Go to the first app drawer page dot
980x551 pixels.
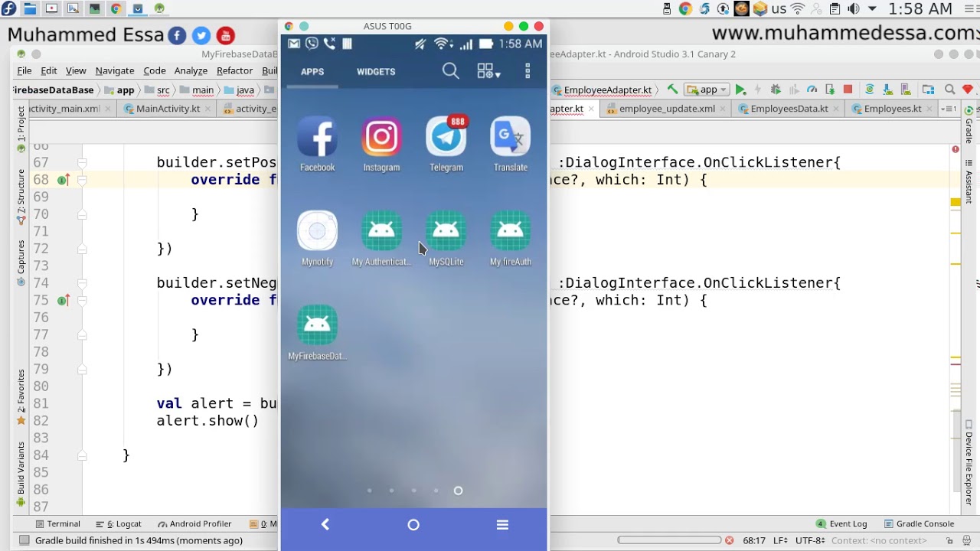tap(369, 491)
